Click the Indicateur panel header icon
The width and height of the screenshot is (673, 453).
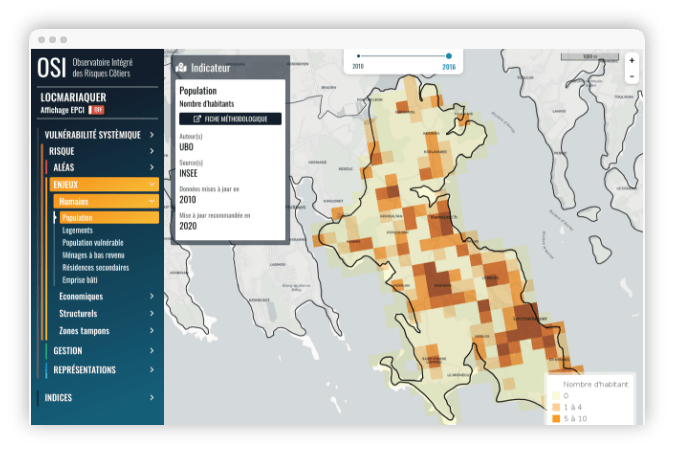pos(181,68)
